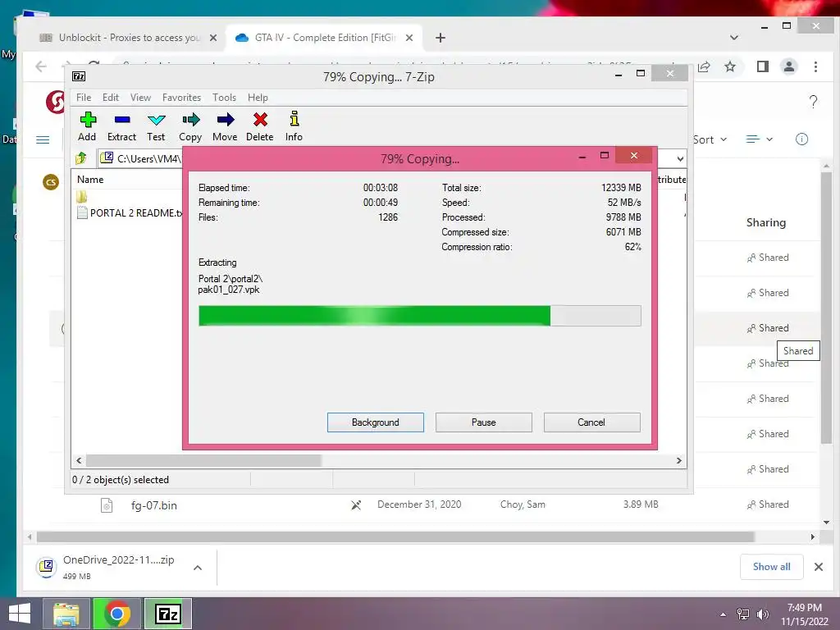Screen dimensions: 840x630
Task: Open the Windows Start menu
Action: pyautogui.click(x=20, y=614)
